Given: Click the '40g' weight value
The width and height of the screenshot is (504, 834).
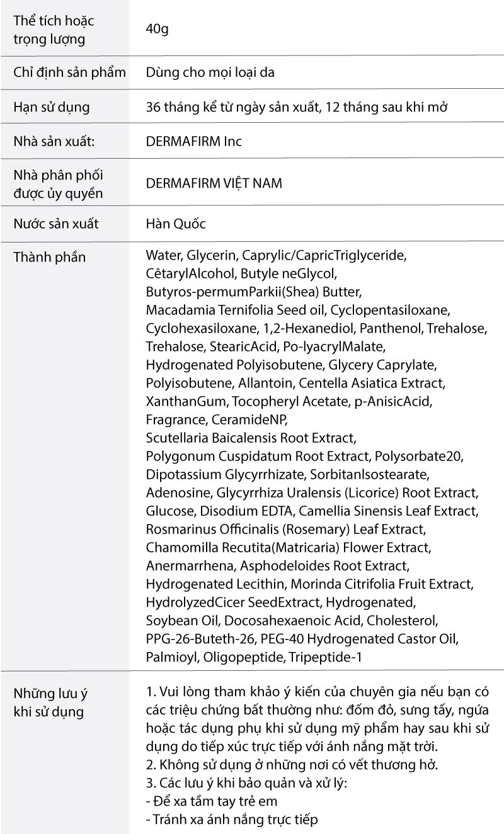Looking at the screenshot, I should [x=157, y=30].
